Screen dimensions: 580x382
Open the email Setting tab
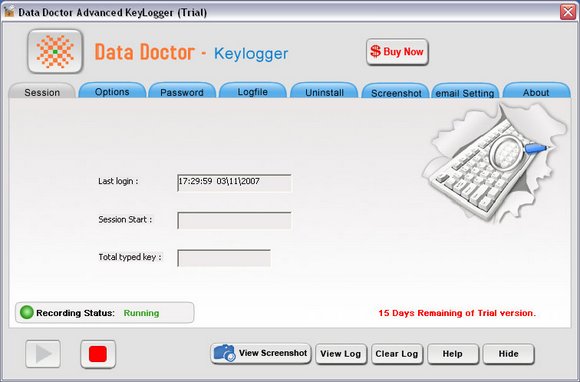pos(465,92)
